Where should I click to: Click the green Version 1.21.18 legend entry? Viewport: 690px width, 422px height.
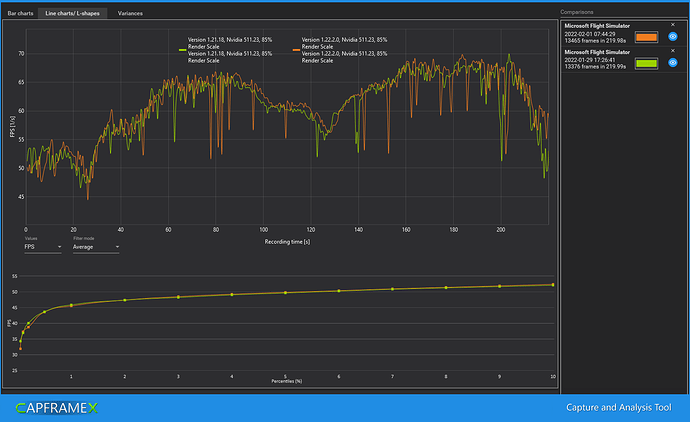tap(226, 50)
